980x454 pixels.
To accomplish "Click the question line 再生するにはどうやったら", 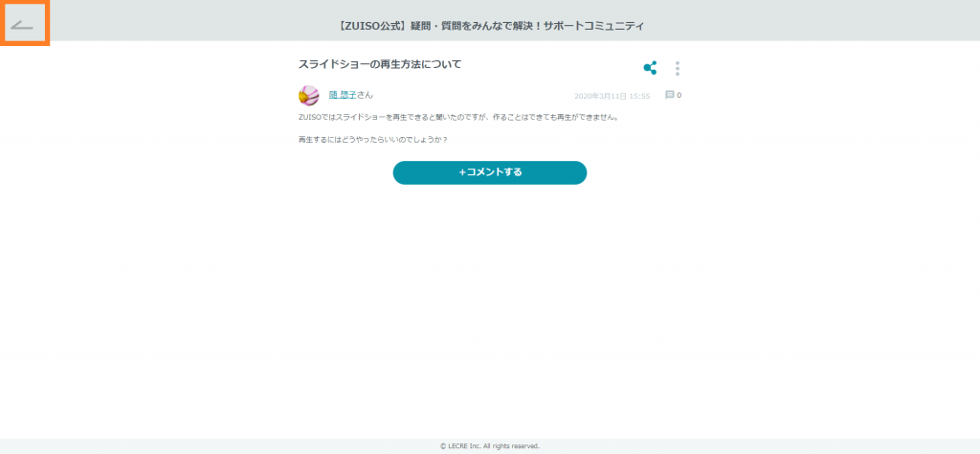I will (373, 140).
